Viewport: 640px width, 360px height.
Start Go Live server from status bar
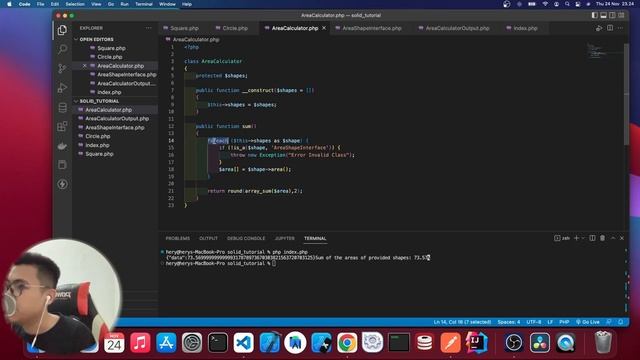pyautogui.click(x=588, y=322)
